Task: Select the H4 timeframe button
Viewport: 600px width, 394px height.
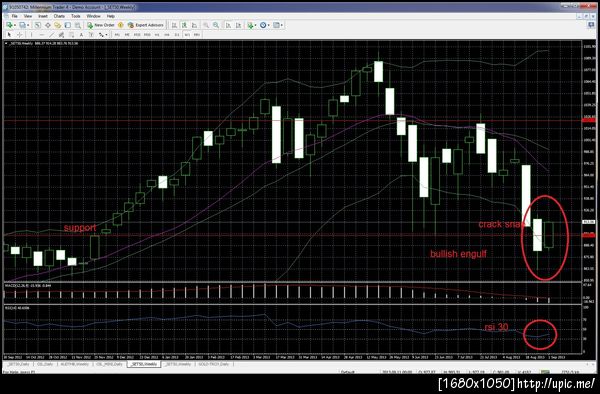Action: (x=167, y=34)
